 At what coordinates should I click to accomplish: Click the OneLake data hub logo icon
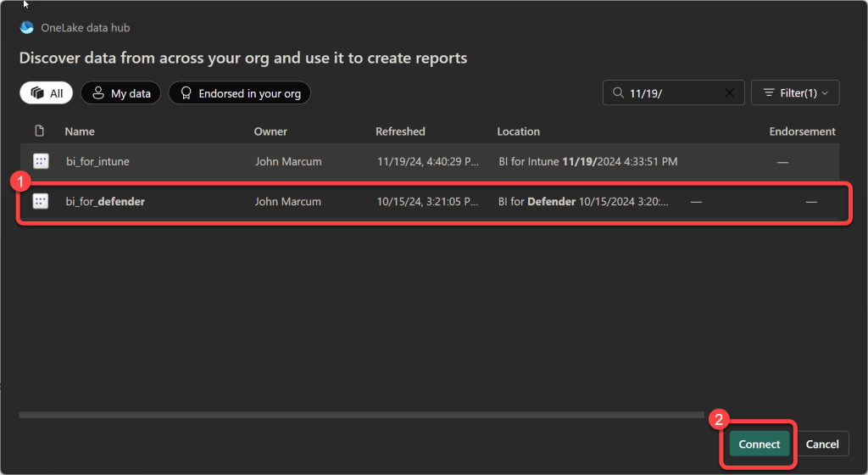[x=26, y=27]
